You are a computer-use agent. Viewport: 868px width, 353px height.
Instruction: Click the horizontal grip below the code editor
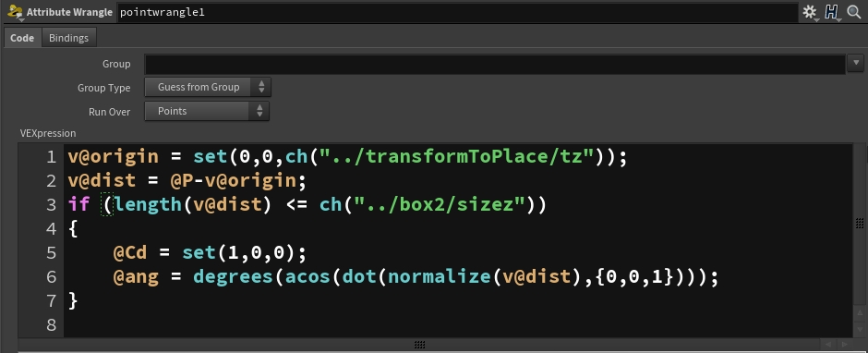(419, 345)
